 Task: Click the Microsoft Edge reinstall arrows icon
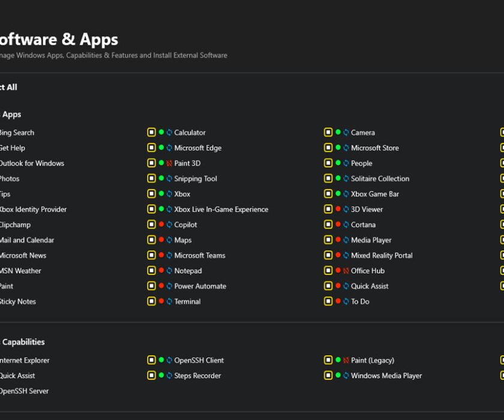[x=169, y=148]
